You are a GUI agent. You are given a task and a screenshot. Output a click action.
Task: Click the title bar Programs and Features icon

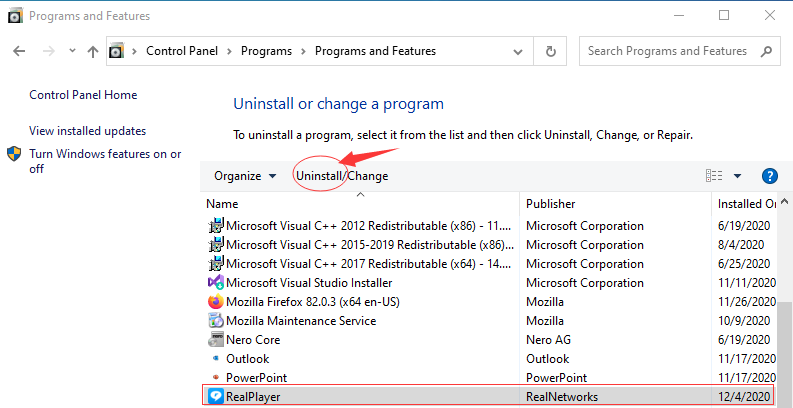(x=16, y=16)
